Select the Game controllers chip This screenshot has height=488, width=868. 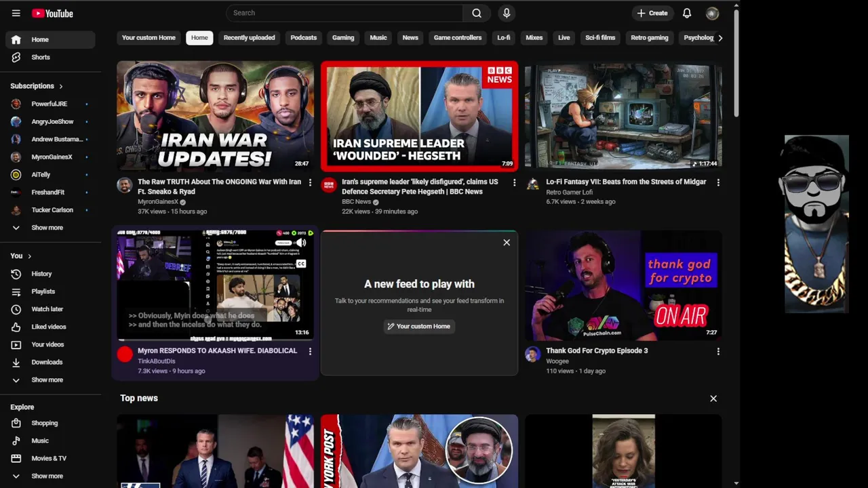point(458,38)
